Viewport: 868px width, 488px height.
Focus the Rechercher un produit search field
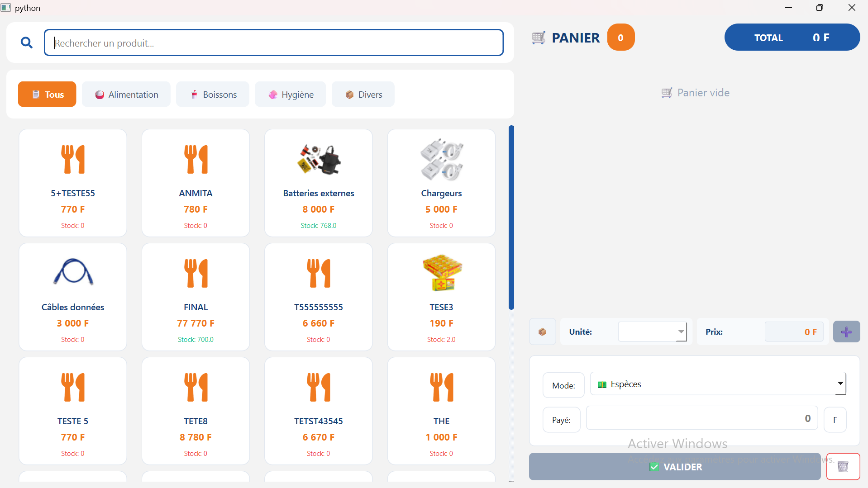point(274,43)
